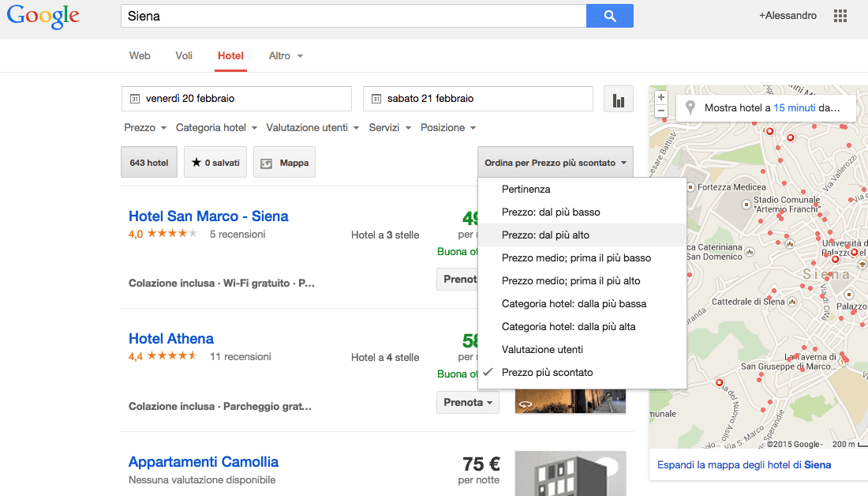This screenshot has width=868, height=496.
Task: Switch to the Web tab
Action: [140, 55]
